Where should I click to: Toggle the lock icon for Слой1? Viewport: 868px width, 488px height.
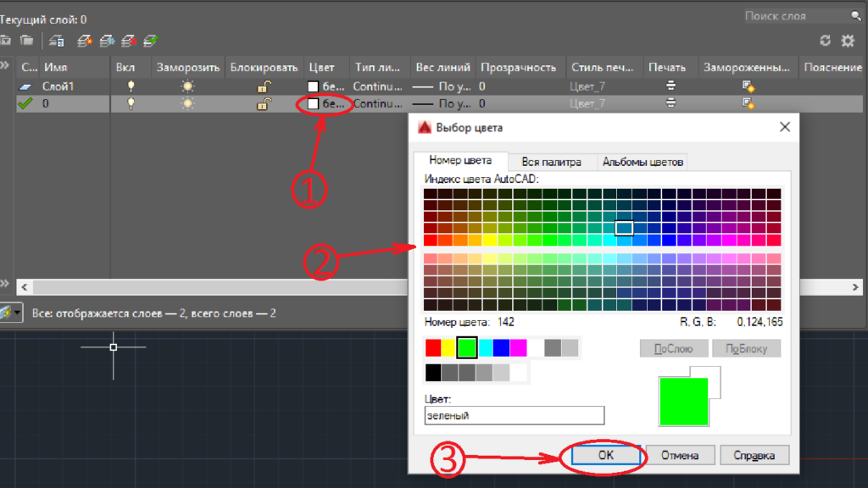click(264, 86)
